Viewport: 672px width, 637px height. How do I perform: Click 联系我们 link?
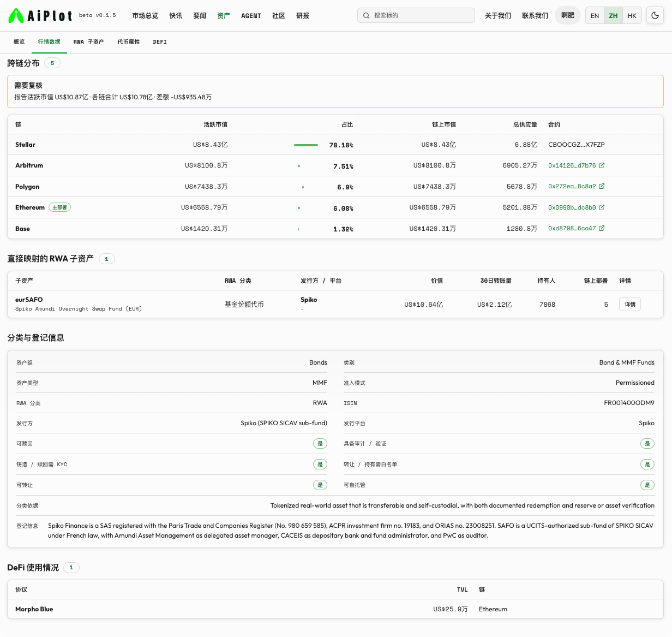tap(535, 15)
